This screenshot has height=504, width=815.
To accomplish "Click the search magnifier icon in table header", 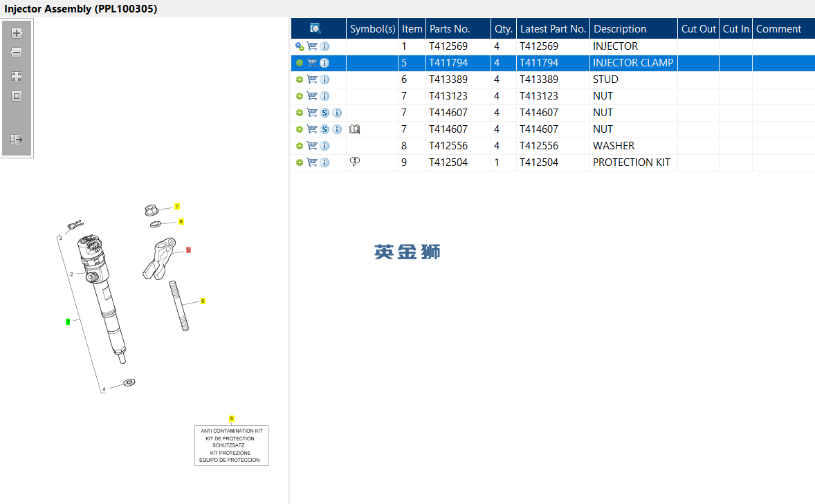I will pos(315,28).
